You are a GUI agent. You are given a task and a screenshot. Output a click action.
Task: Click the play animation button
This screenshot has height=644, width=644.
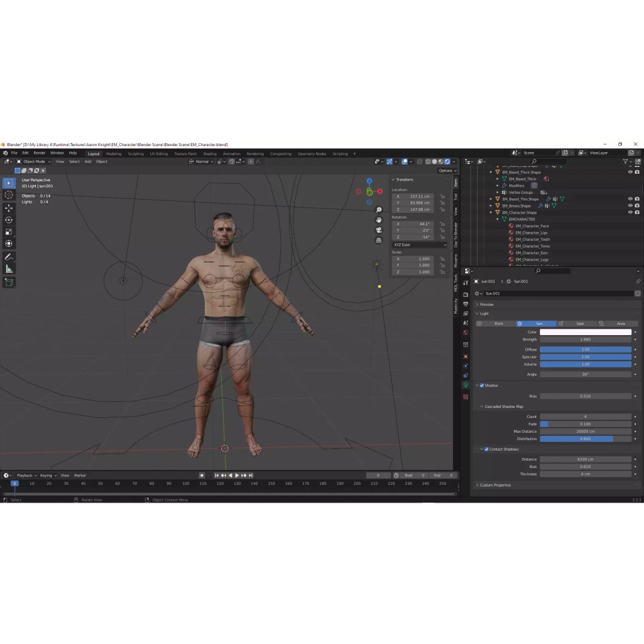point(237,475)
